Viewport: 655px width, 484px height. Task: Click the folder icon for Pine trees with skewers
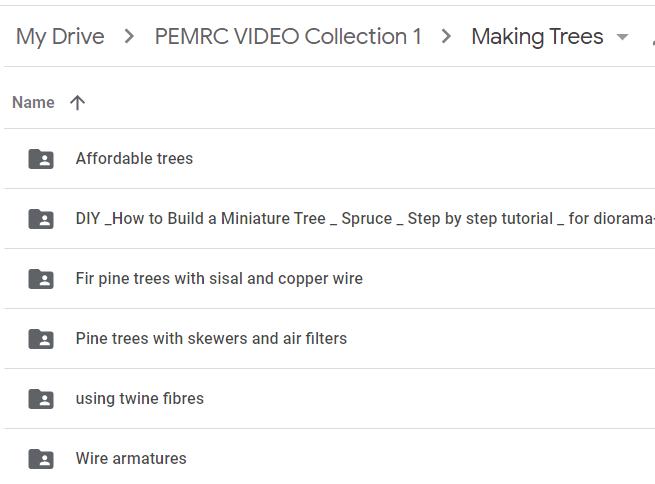(41, 339)
